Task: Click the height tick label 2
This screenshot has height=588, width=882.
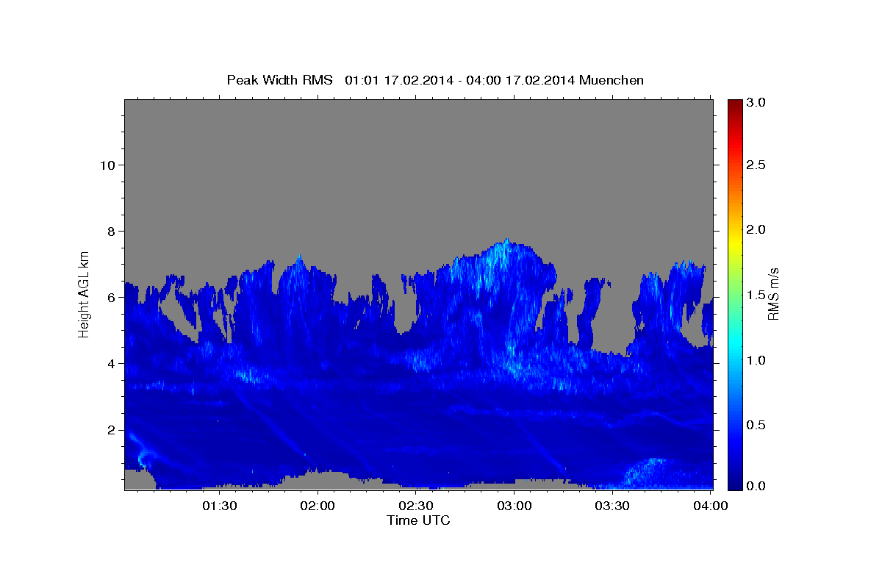Action: tap(110, 430)
